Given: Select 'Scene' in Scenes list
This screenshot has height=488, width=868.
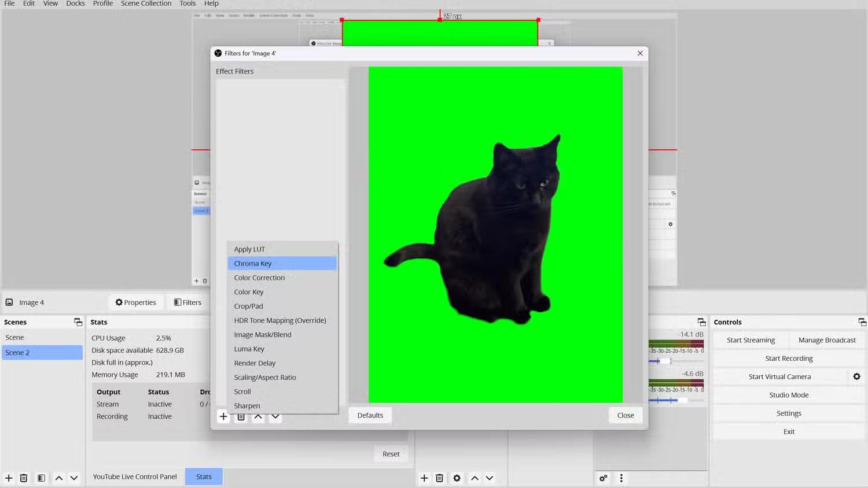Looking at the screenshot, I should point(42,338).
